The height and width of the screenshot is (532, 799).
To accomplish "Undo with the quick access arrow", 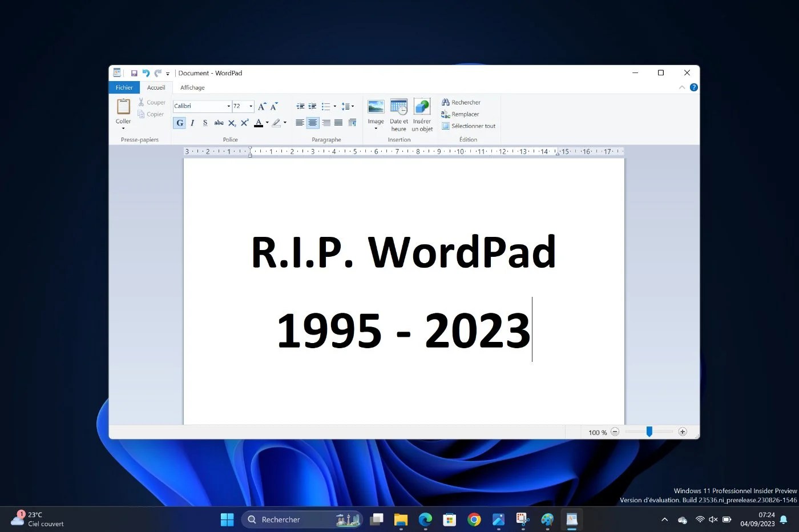I will (146, 72).
